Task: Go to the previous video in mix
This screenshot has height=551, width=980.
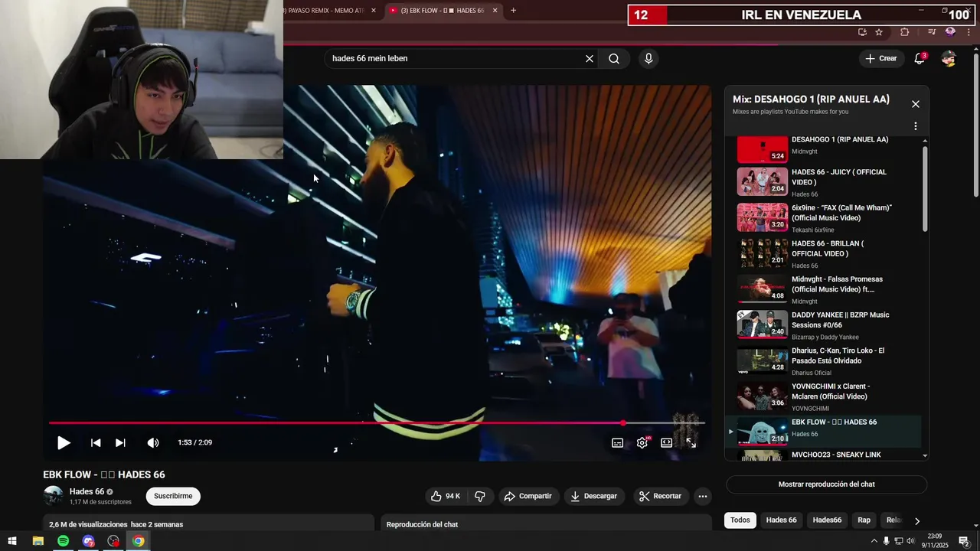Action: [x=96, y=442]
